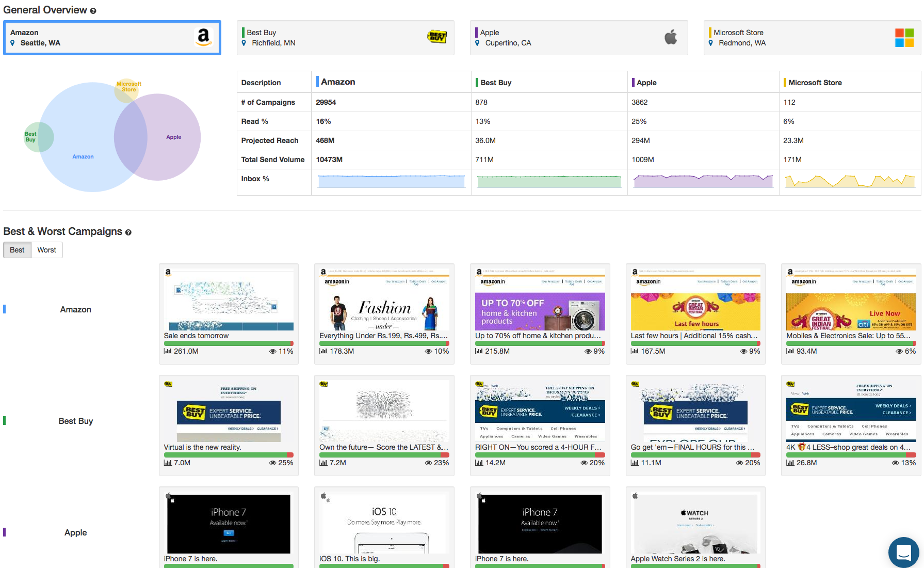
Task: Click Total Send Volume row label
Action: point(273,160)
